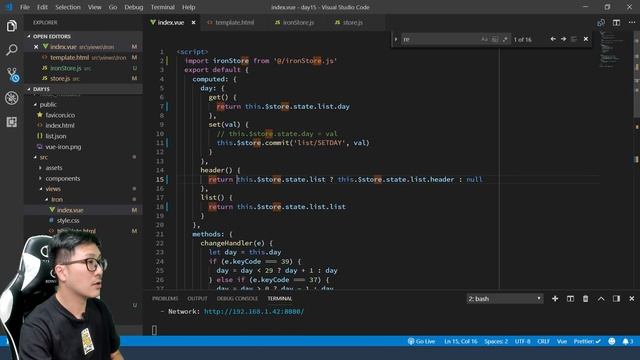Change line ending via CRLF entry
Viewport: 640px width, 360px height.
click(x=543, y=341)
